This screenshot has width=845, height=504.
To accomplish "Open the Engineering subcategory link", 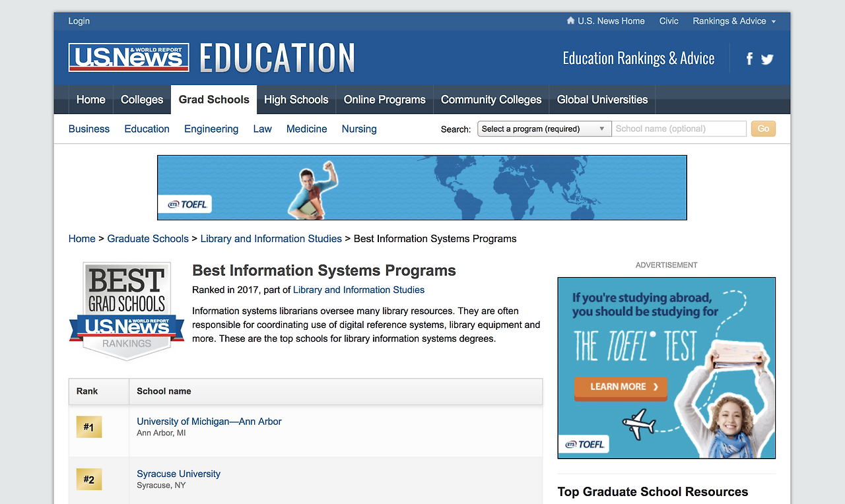I will click(x=211, y=129).
